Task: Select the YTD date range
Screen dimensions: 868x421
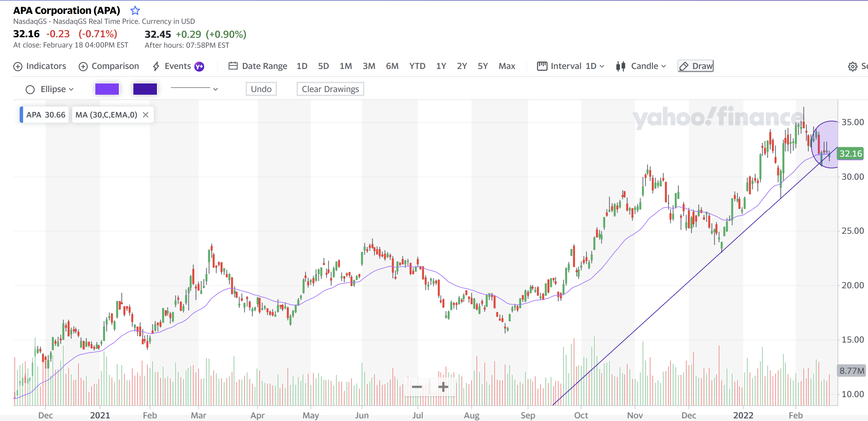Action: (417, 66)
